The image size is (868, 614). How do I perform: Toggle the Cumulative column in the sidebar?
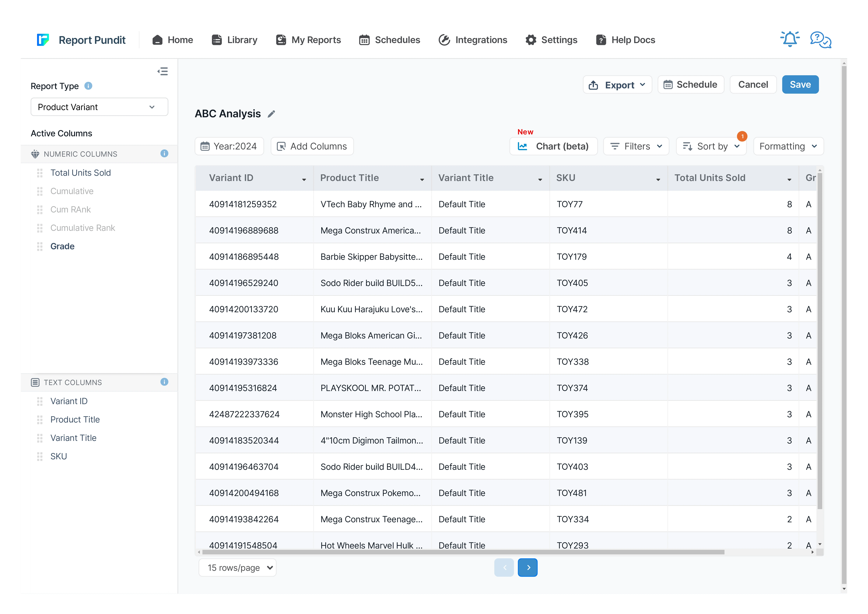[72, 191]
